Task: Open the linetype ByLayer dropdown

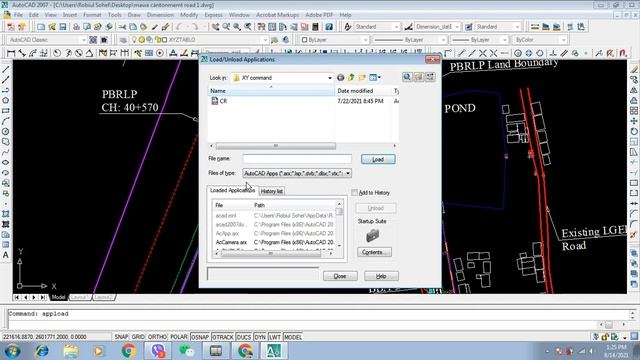Action: pyautogui.click(x=443, y=40)
